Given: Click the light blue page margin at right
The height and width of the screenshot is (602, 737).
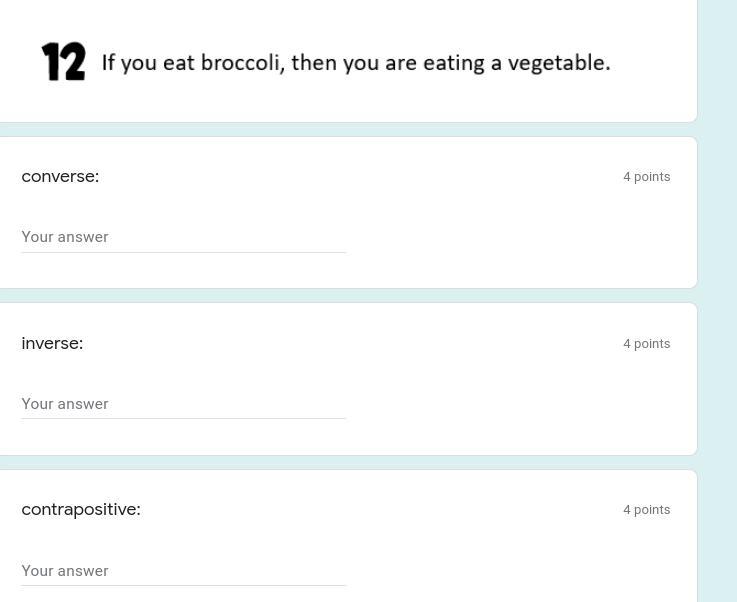Looking at the screenshot, I should click(717, 300).
